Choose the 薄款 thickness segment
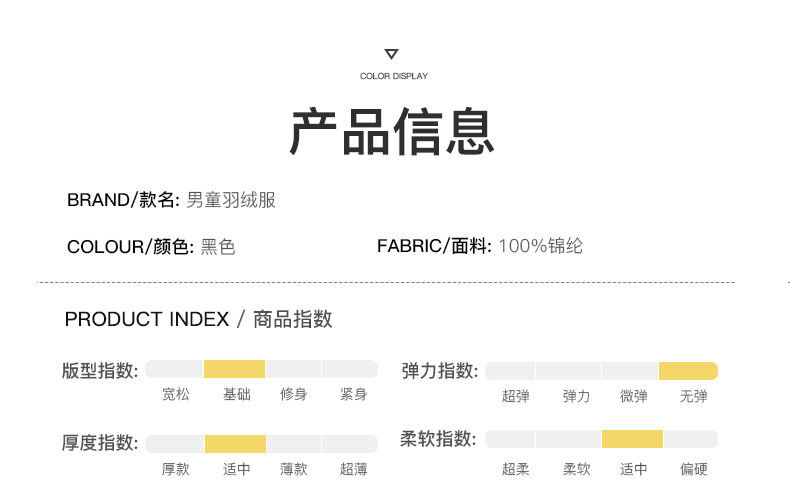This screenshot has width=790, height=504. pos(293,444)
